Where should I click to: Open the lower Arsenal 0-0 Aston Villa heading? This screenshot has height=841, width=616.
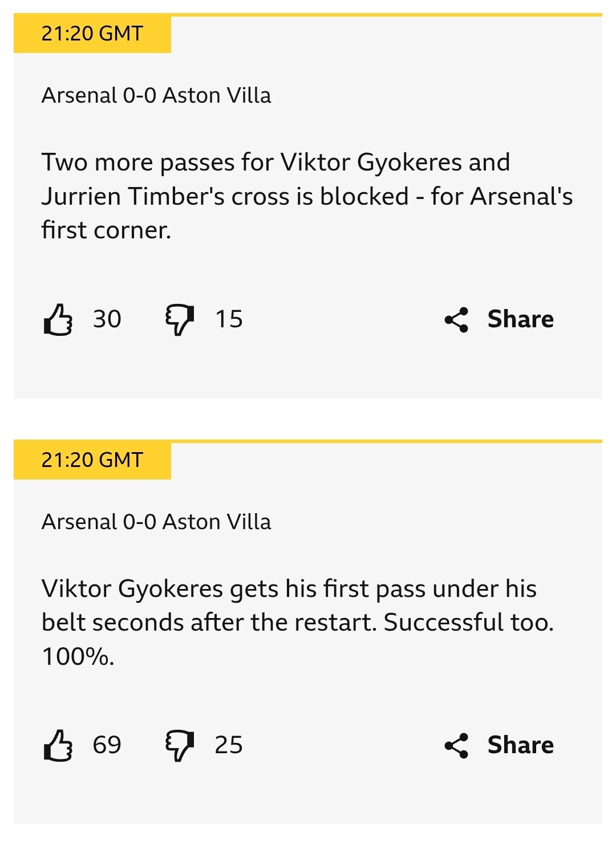click(156, 522)
